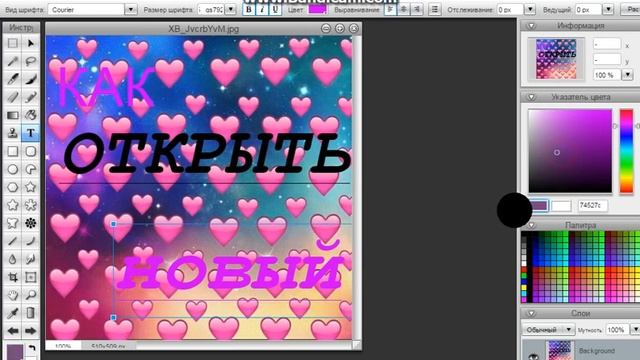Select the move arrow tool
Screen dimensions: 640x360
click(31, 43)
